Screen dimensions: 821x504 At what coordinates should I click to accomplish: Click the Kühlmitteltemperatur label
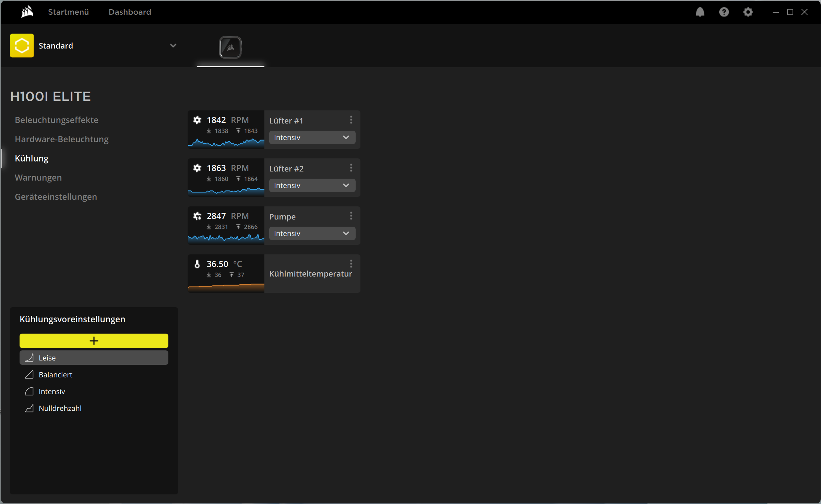[311, 274]
